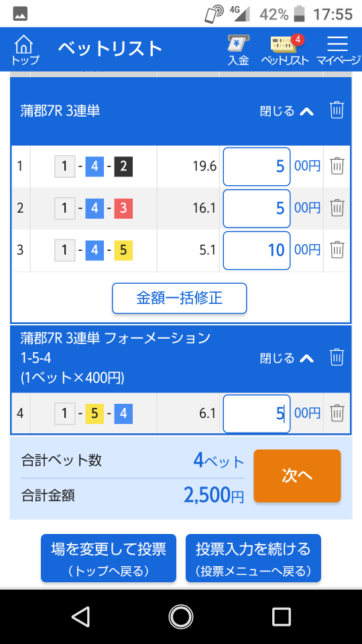Viewport: 362px width, 644px height.
Task: Open the マイページ hamburger menu
Action: (338, 50)
